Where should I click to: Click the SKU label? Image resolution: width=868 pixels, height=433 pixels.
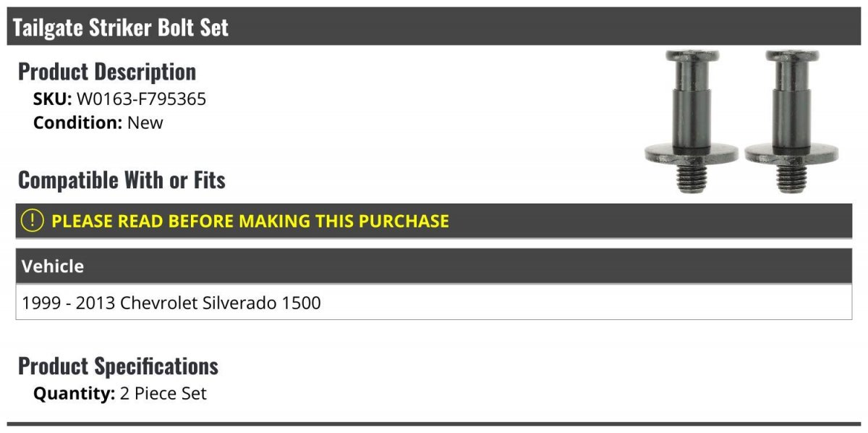pos(53,99)
